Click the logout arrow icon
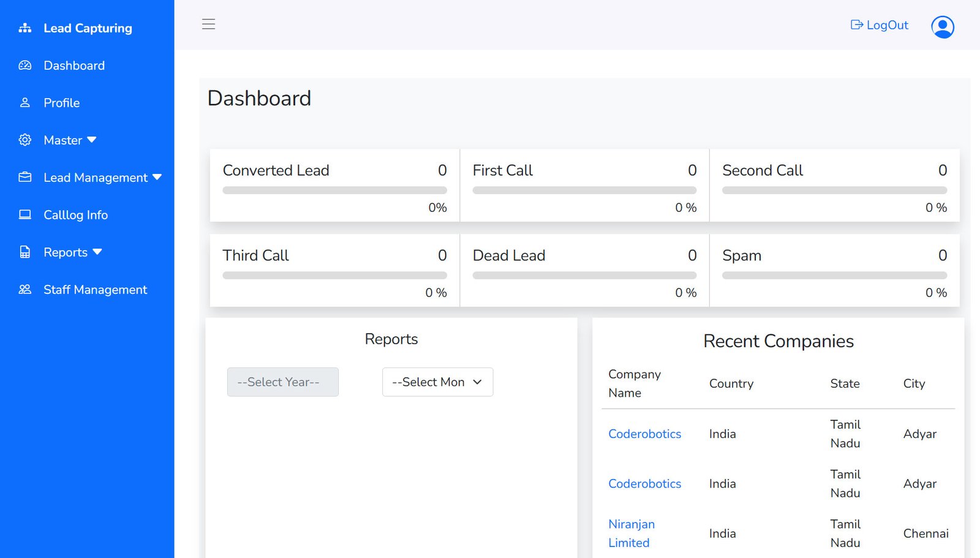Image resolution: width=980 pixels, height=558 pixels. click(857, 25)
